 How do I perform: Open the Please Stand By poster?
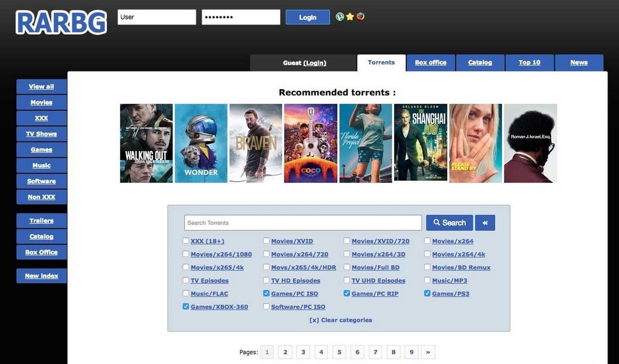476,143
